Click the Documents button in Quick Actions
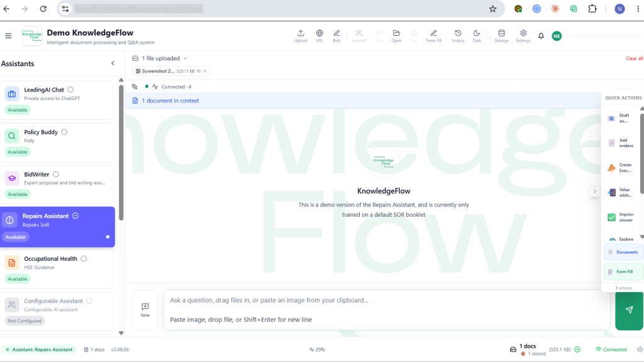 623,252
